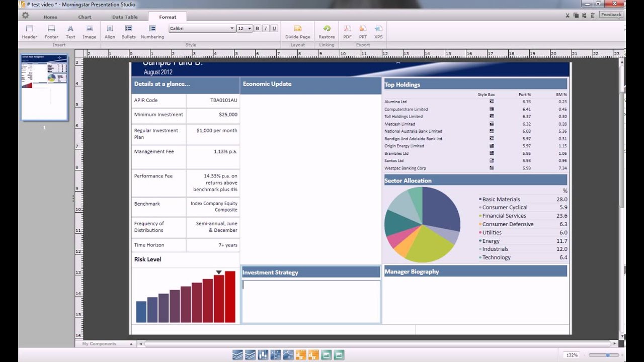The width and height of the screenshot is (644, 362).
Task: Click the Computershare Limited holding row
Action: click(x=475, y=109)
